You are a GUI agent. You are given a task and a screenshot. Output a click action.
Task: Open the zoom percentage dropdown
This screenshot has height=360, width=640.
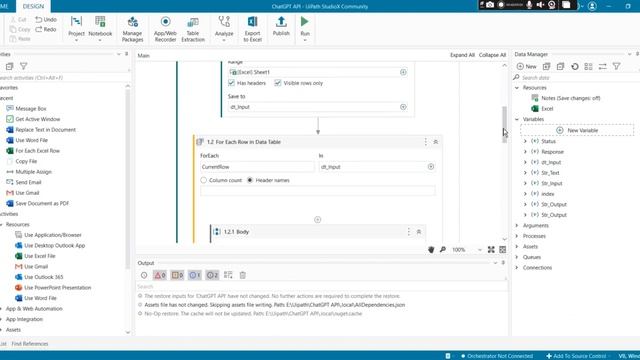[x=480, y=249]
